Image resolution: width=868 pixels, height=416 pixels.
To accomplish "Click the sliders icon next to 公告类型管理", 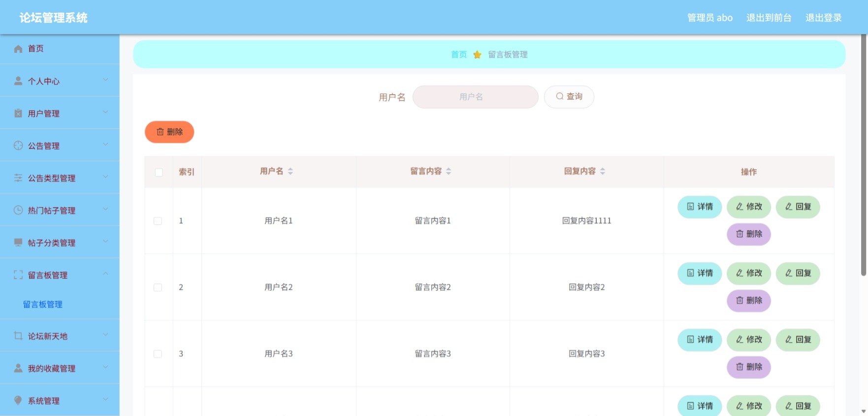I will [x=18, y=178].
